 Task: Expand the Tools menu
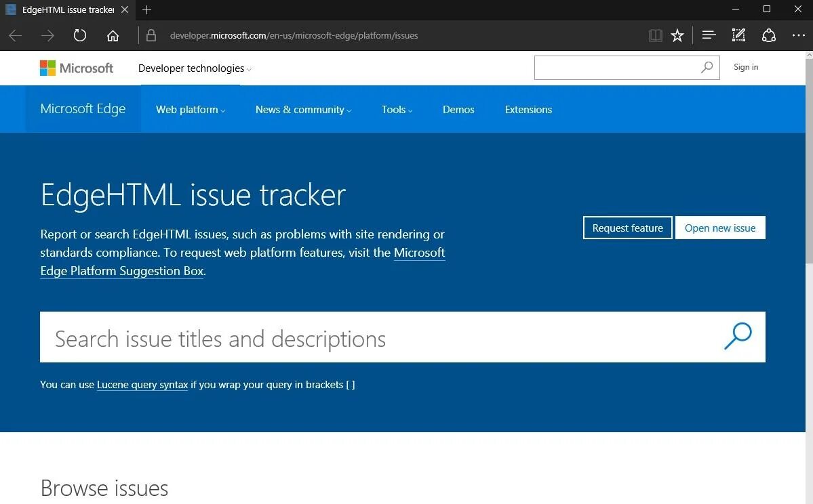click(x=397, y=110)
